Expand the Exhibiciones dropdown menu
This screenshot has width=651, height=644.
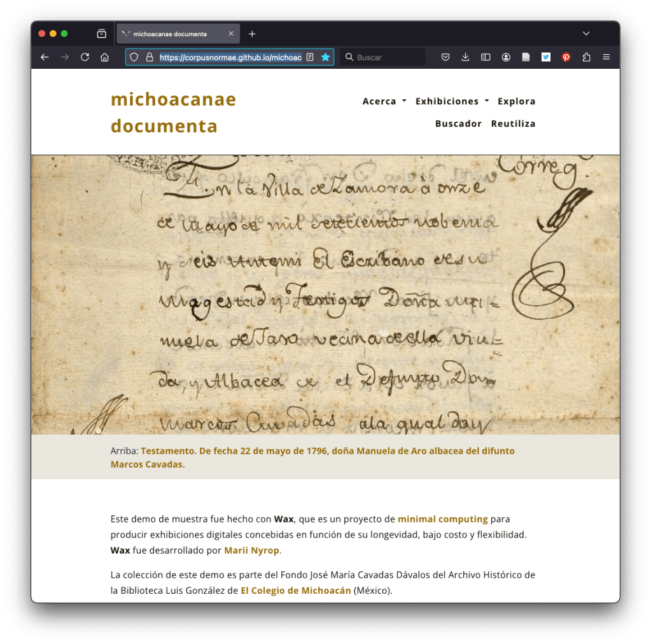point(452,101)
